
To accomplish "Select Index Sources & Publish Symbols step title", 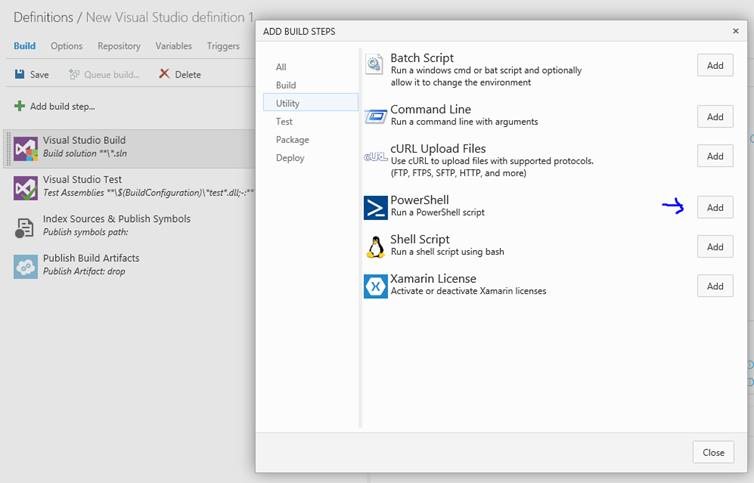I will coord(117,219).
